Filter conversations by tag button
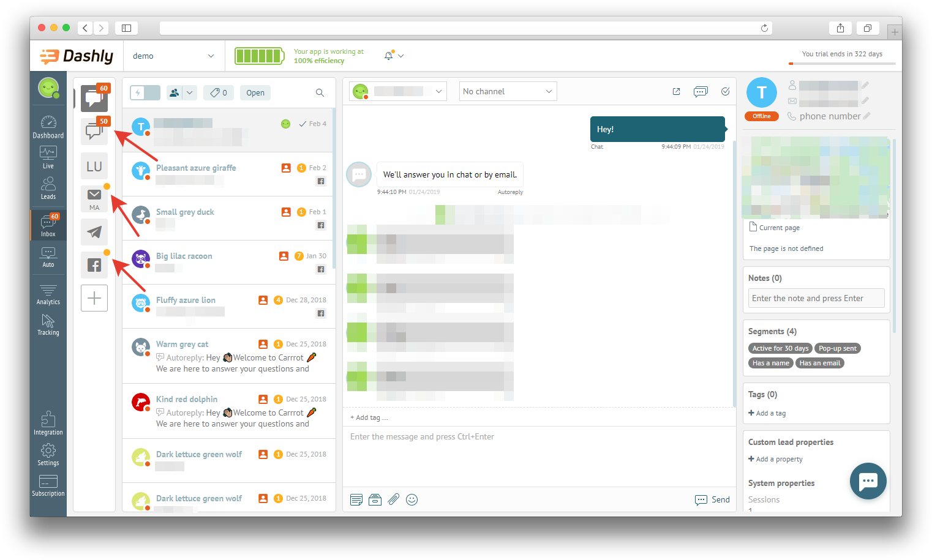The image size is (932, 560). [219, 92]
